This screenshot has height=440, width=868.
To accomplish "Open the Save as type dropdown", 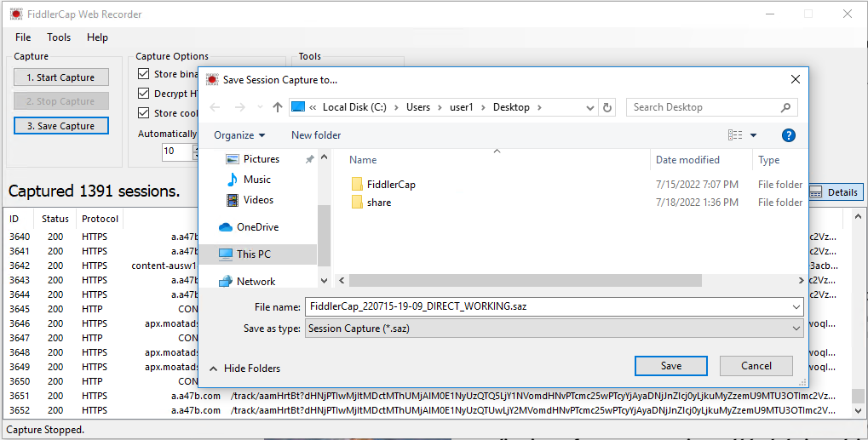I will click(554, 329).
